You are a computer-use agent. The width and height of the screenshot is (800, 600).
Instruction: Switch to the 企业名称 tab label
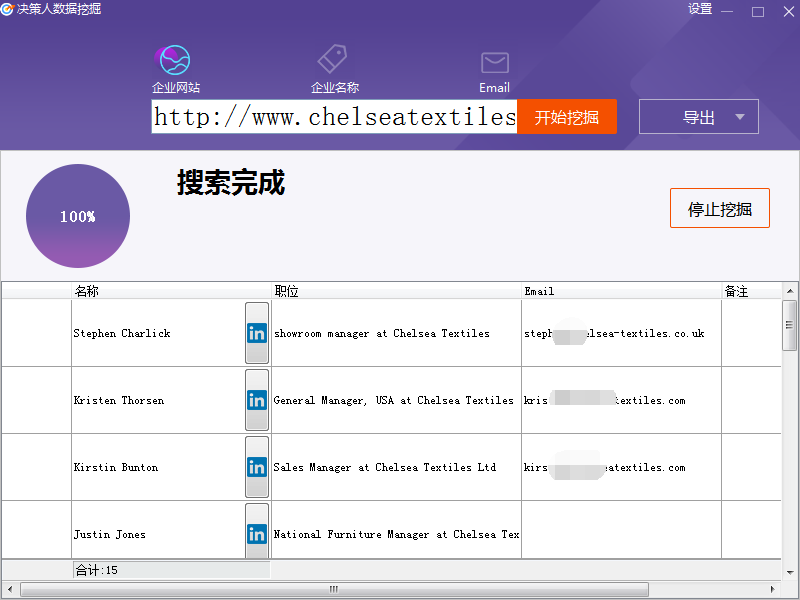click(x=335, y=88)
